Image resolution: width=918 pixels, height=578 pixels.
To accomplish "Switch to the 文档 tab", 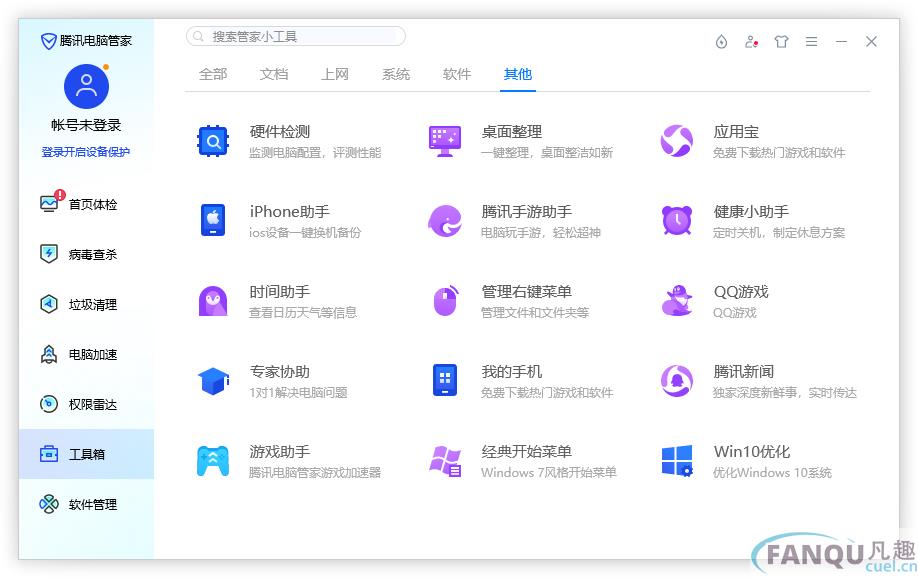I will [274, 74].
